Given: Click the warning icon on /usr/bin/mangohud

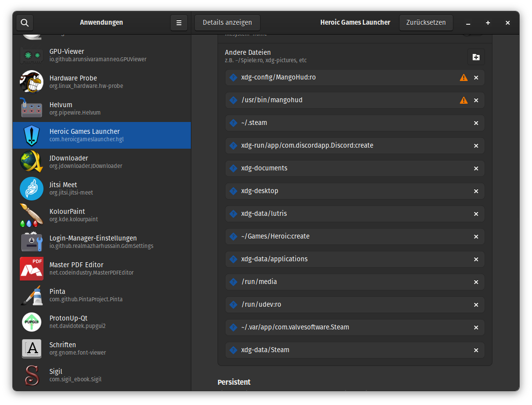Looking at the screenshot, I should click(463, 100).
